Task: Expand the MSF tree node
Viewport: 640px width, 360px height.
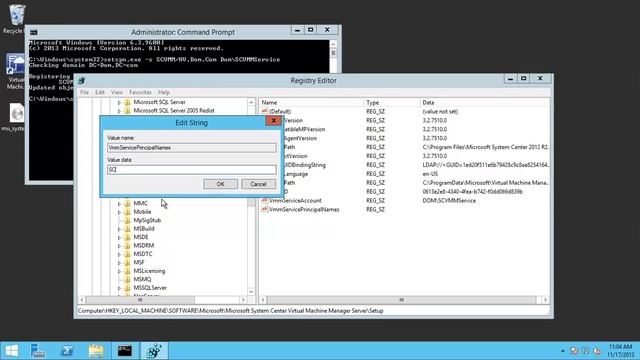Action: pos(119,262)
